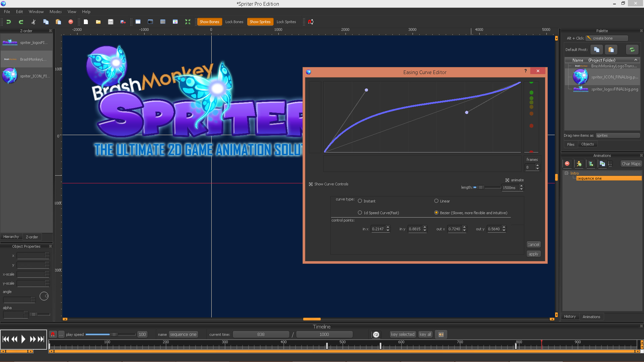The width and height of the screenshot is (644, 362).
Task: Click the Lock Sprites toolbar button
Action: pos(286,21)
